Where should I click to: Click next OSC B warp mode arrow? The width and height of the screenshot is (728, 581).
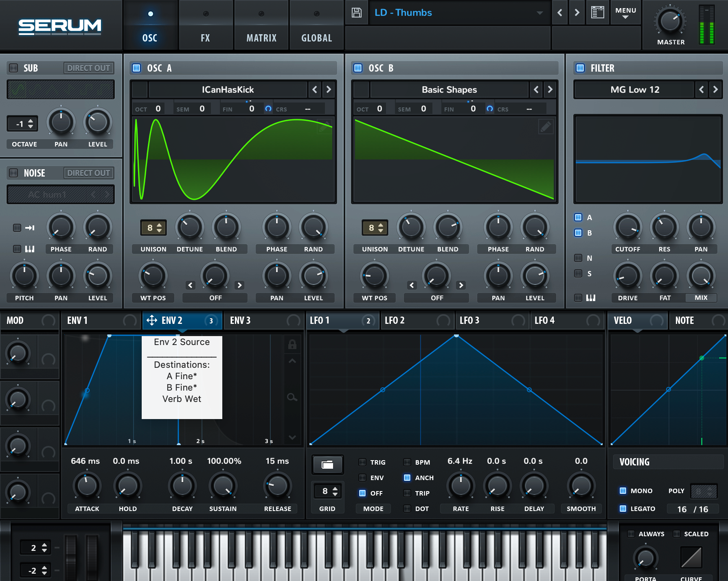[461, 285]
